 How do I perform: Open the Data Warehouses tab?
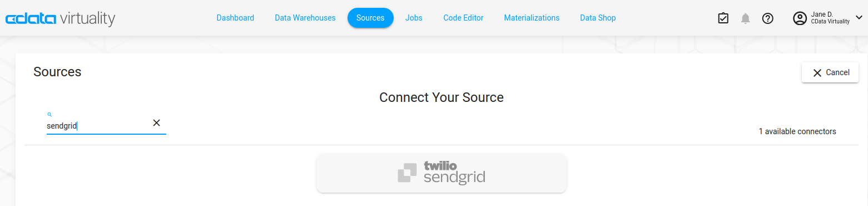[305, 18]
